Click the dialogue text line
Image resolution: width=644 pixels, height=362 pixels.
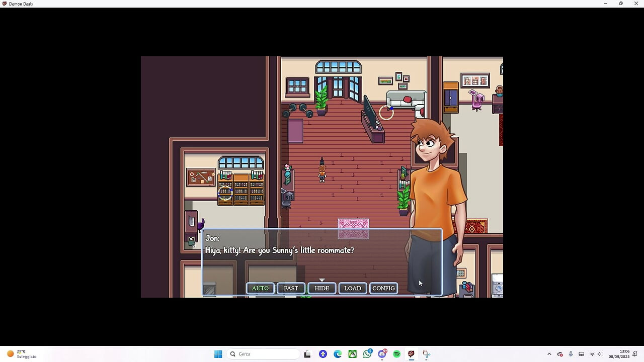pyautogui.click(x=279, y=250)
